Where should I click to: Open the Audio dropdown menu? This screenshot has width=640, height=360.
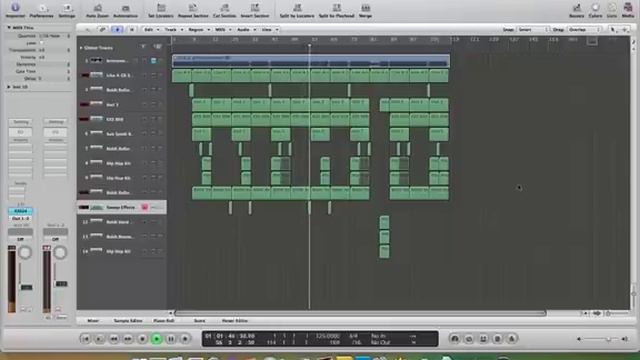pyautogui.click(x=246, y=29)
